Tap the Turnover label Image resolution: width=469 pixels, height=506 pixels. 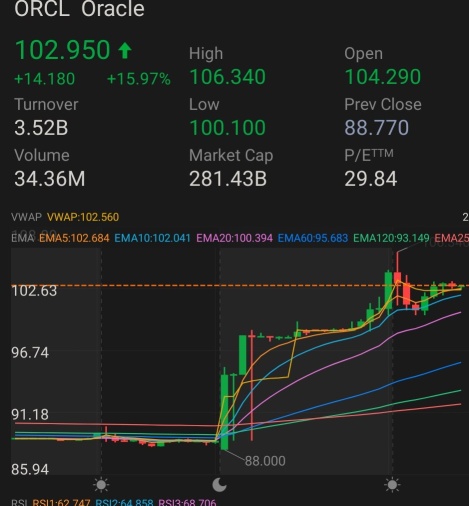click(46, 105)
